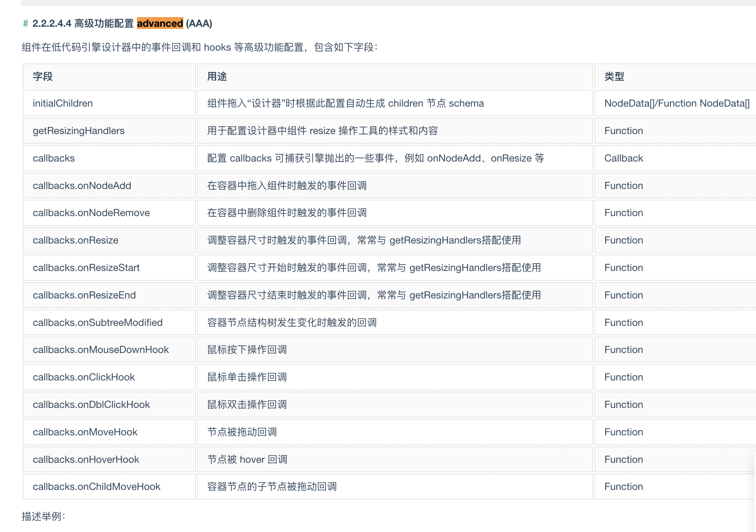This screenshot has width=756, height=532.
Task: Select the callbacks.onResizeEnd field name
Action: pyautogui.click(x=84, y=295)
